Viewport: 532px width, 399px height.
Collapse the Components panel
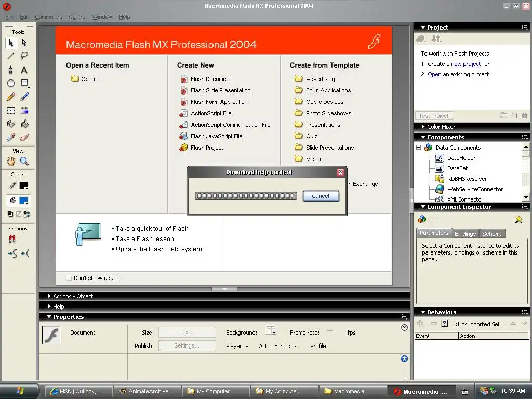423,137
